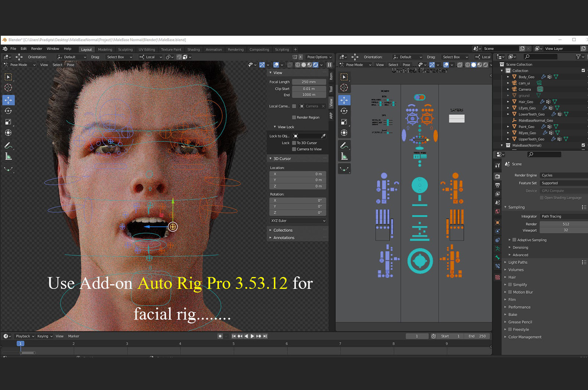This screenshot has height=390, width=588.
Task: Toggle Lock To 3D Cursor checkbox
Action: coord(294,143)
